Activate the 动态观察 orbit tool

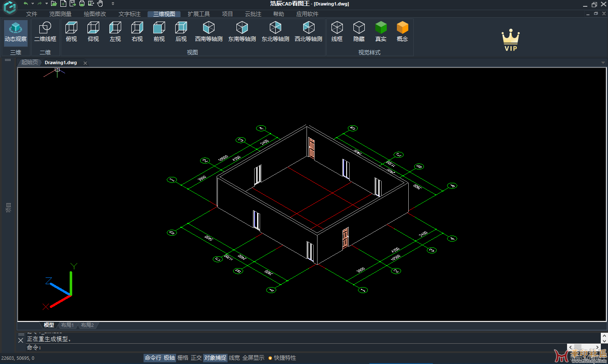(x=16, y=33)
